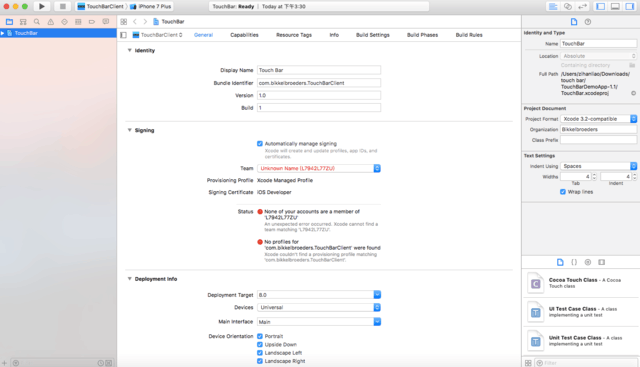The width and height of the screenshot is (640, 367).
Task: Open the Project navigator folder icon
Action: coord(9,22)
